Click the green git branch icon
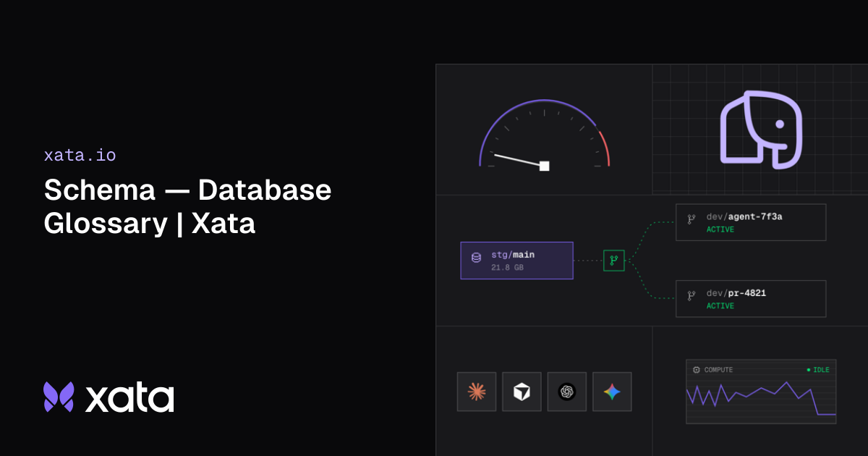The width and height of the screenshot is (868, 456). click(613, 261)
